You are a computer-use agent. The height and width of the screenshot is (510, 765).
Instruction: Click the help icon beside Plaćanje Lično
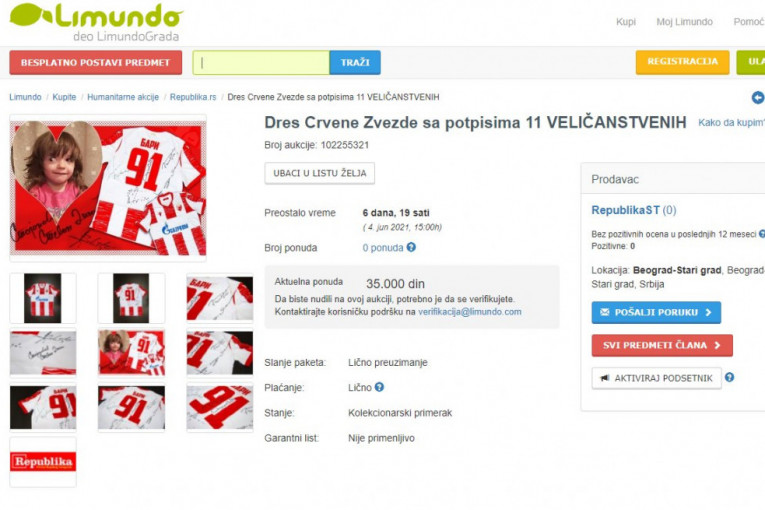point(379,387)
